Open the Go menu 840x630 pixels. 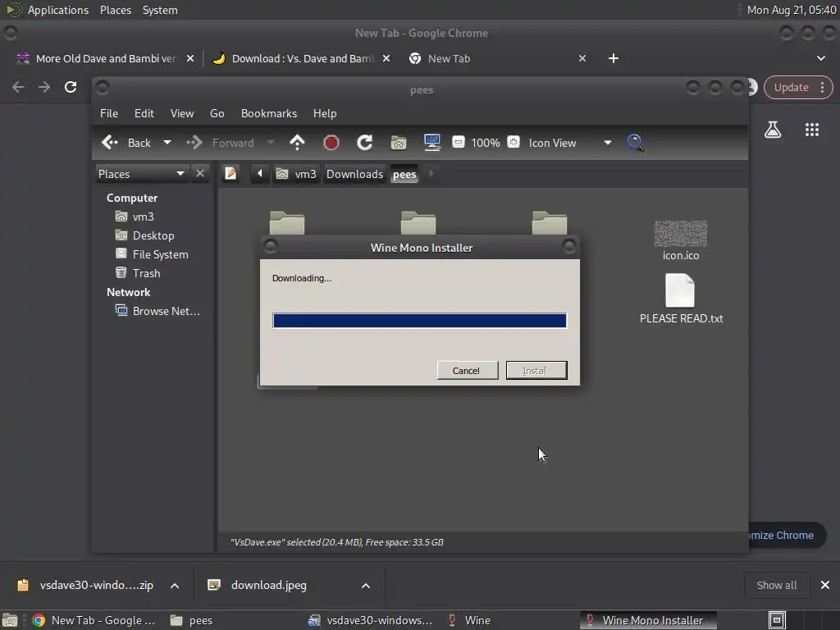[217, 113]
